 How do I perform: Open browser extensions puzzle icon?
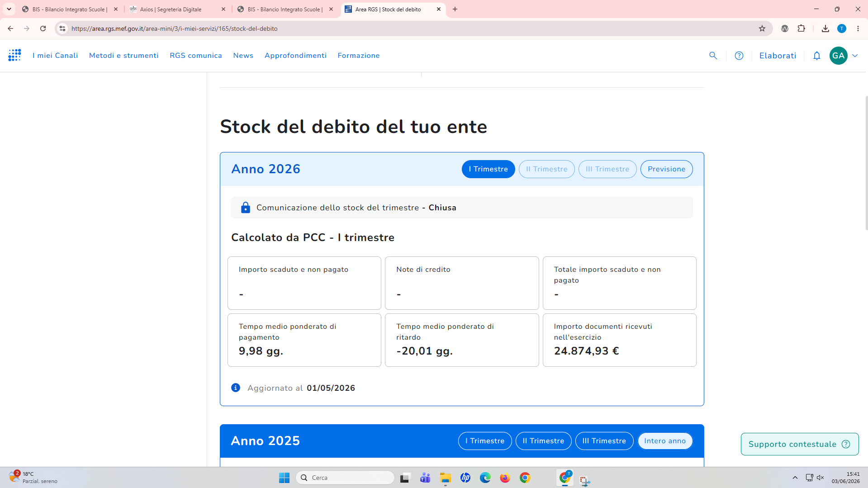click(801, 28)
